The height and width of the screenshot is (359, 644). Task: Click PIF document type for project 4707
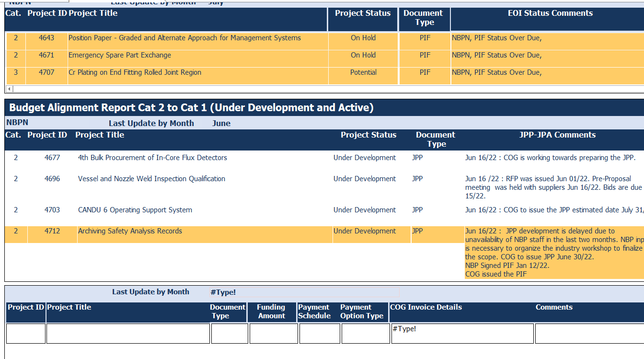(425, 72)
